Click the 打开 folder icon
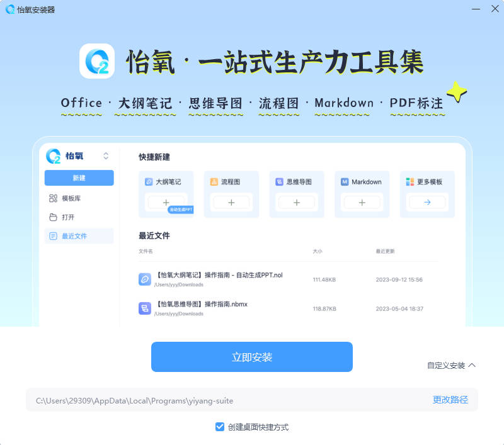This screenshot has width=504, height=445. (x=53, y=217)
